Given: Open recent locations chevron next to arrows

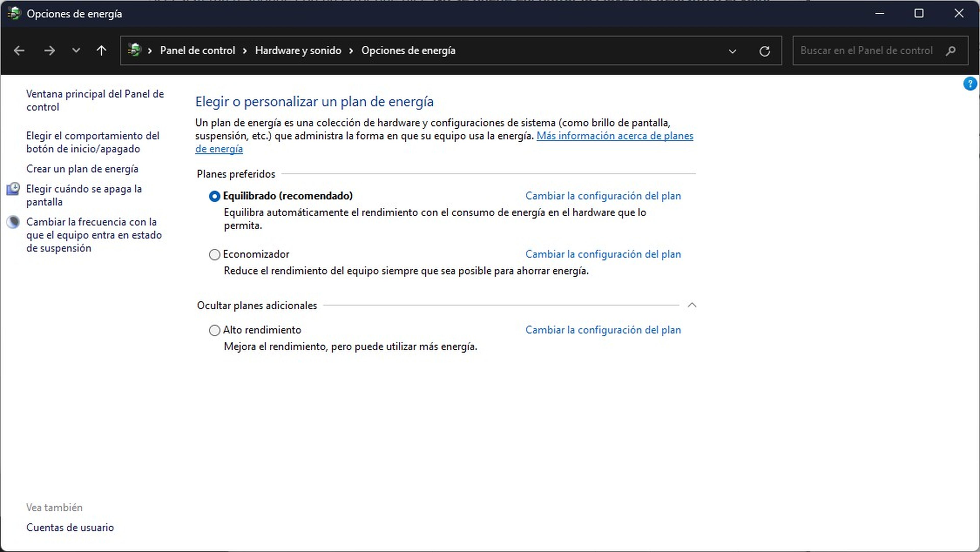Looking at the screenshot, I should [x=76, y=50].
